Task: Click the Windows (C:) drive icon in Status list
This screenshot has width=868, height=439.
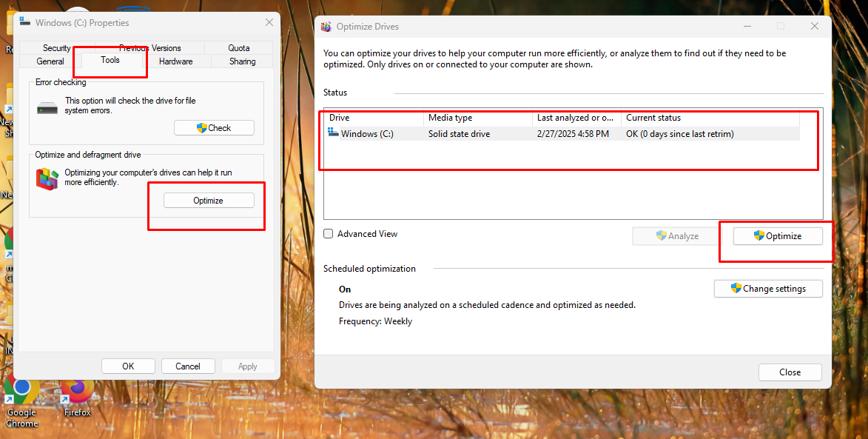Action: pos(332,133)
